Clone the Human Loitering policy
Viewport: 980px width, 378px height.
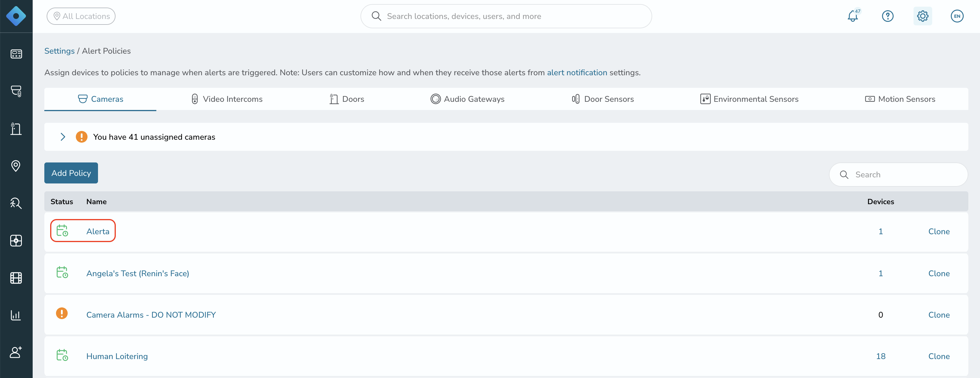pyautogui.click(x=939, y=356)
